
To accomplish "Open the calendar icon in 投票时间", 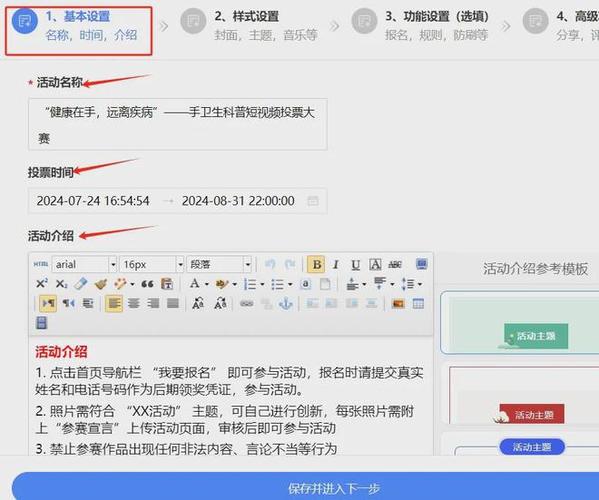I will click(313, 201).
